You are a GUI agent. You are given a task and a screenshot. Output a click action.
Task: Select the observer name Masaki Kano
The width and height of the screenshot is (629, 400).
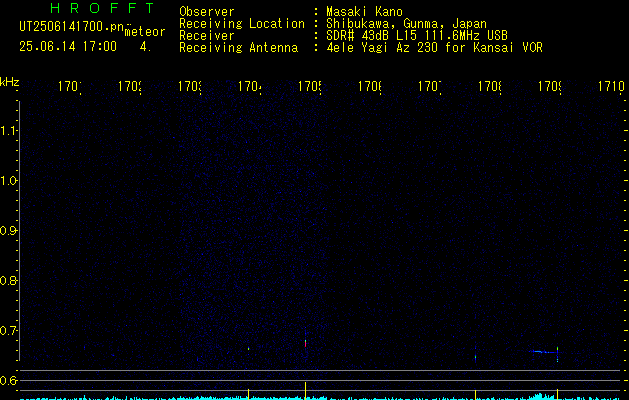pyautogui.click(x=364, y=12)
